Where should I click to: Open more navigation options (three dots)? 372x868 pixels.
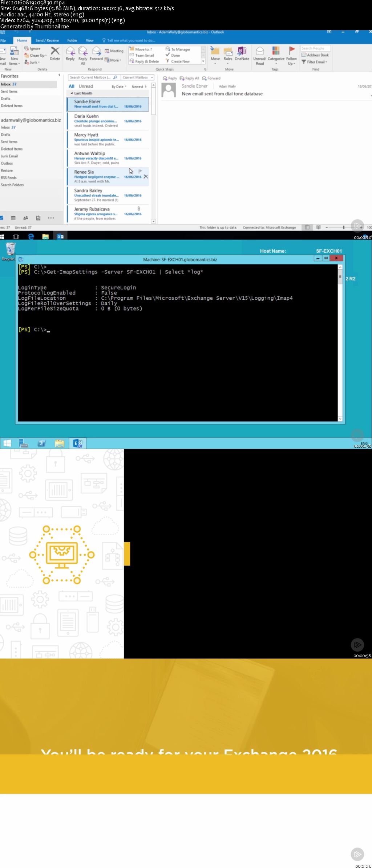(x=51, y=218)
